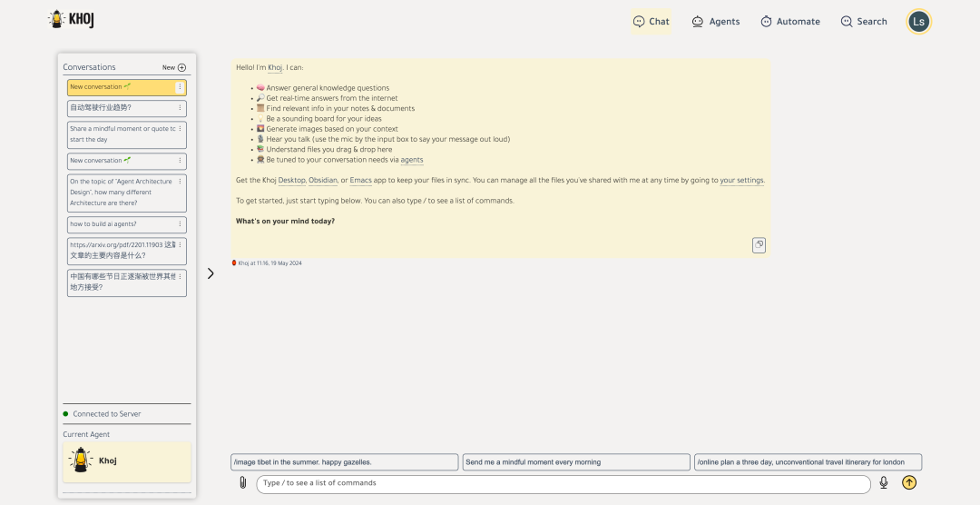Open the Chat tab

point(652,21)
